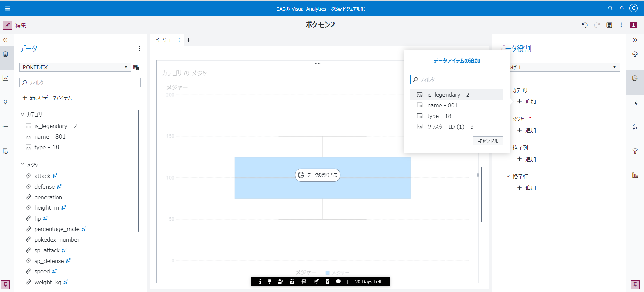Pin the left pane
Screen dimensions: 644x292
tap(5, 285)
